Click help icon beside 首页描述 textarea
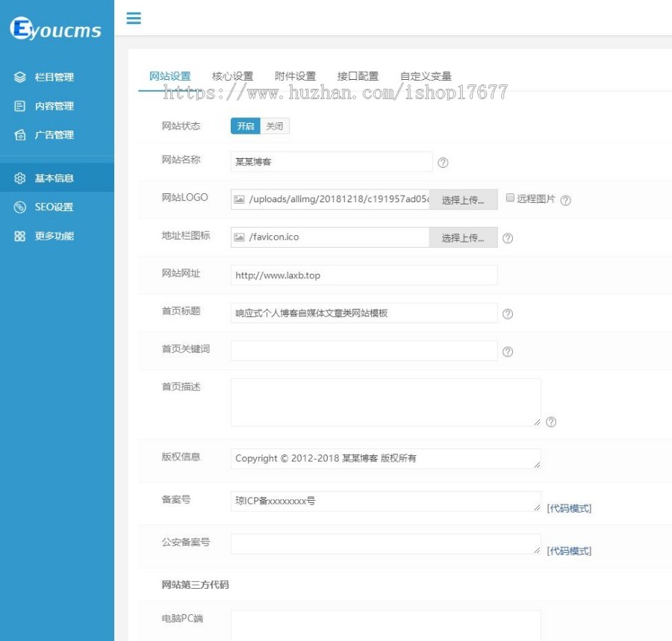This screenshot has height=641, width=672. point(551,422)
